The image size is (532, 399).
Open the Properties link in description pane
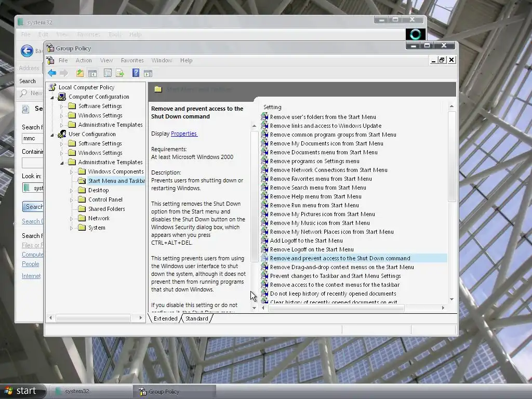tap(184, 134)
